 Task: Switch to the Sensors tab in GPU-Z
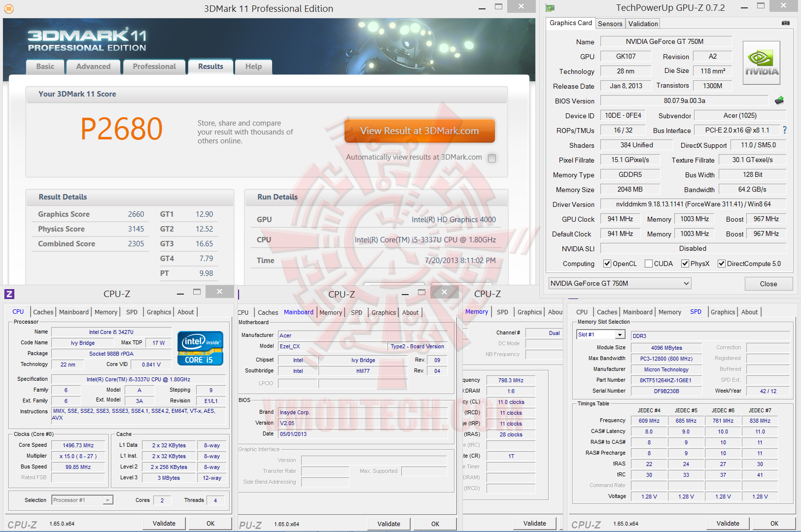610,24
